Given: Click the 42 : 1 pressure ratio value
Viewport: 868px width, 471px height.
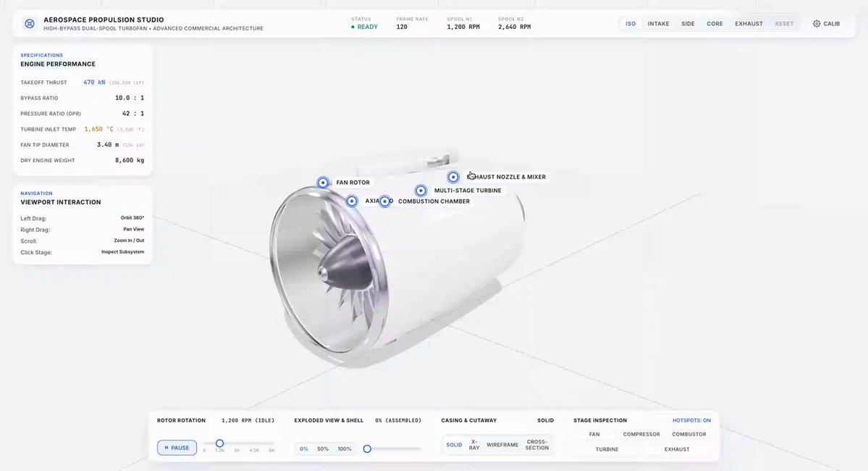Looking at the screenshot, I should [133, 114].
